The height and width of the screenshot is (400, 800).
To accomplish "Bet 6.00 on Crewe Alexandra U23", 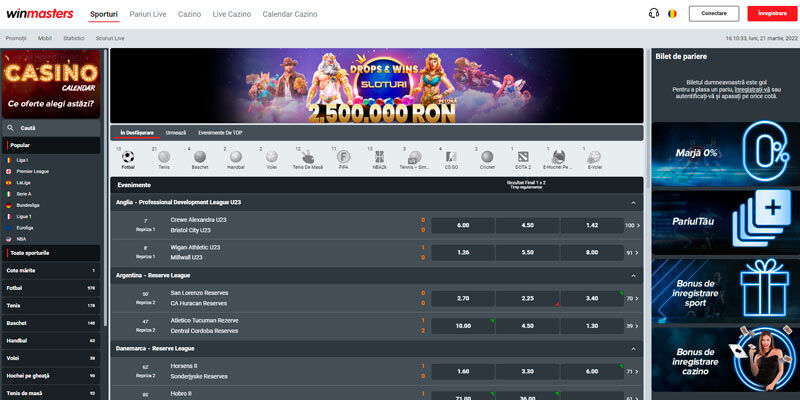I will coord(463,226).
